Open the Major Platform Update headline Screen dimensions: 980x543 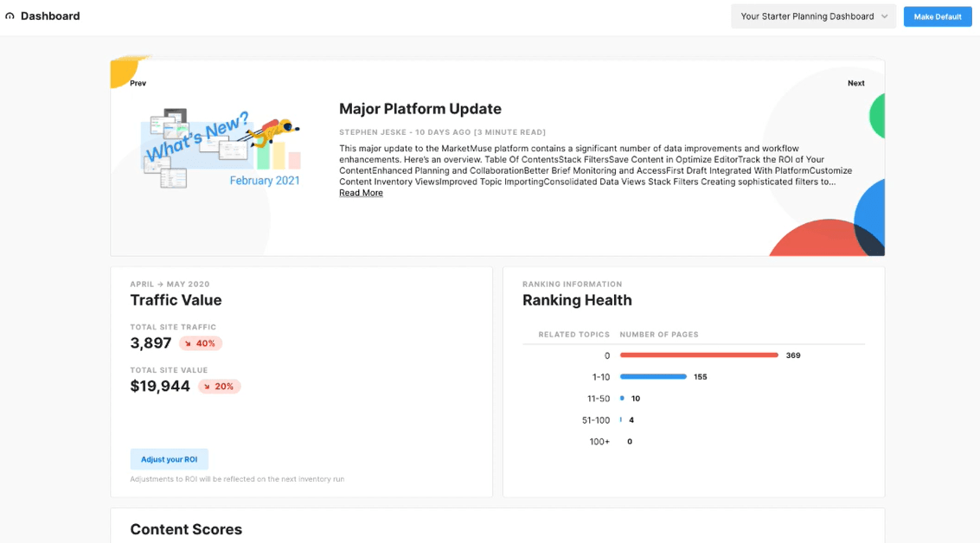click(420, 109)
